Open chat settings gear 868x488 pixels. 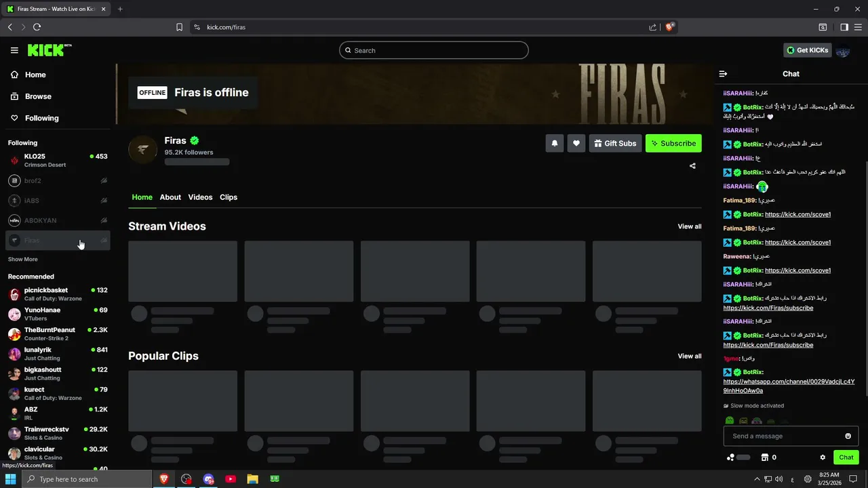point(823,457)
